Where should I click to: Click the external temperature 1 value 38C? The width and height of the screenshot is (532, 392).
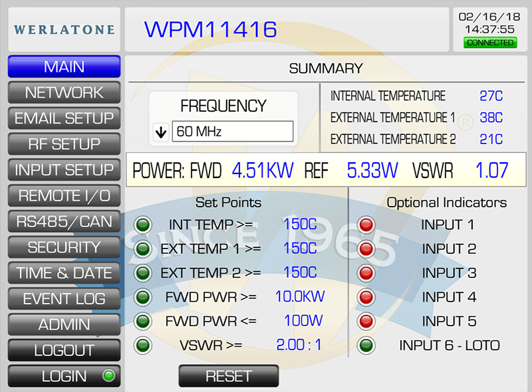pos(491,118)
